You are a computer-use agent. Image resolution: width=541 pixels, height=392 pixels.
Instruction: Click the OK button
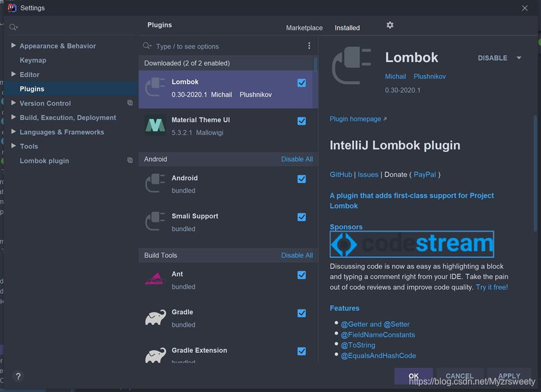click(x=413, y=376)
